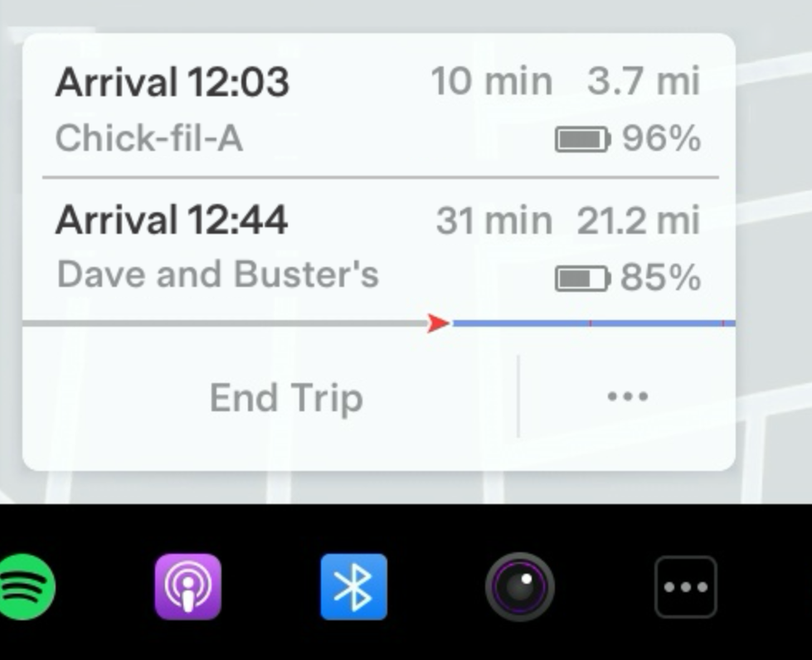Viewport: 812px width, 660px height.
Task: Click the battery icon next to 96%
Action: (583, 139)
